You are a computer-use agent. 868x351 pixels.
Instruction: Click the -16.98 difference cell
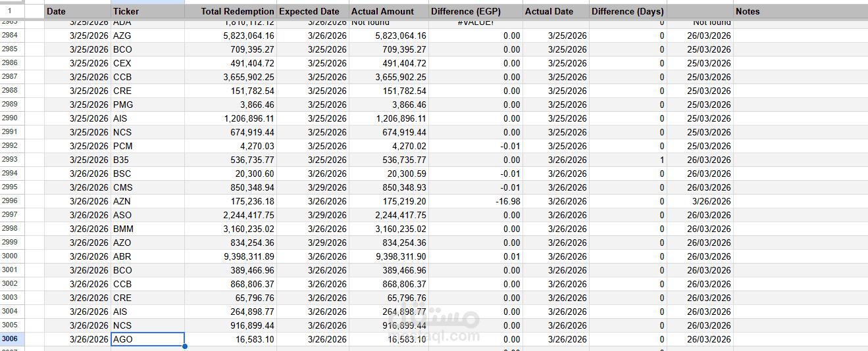click(x=476, y=201)
